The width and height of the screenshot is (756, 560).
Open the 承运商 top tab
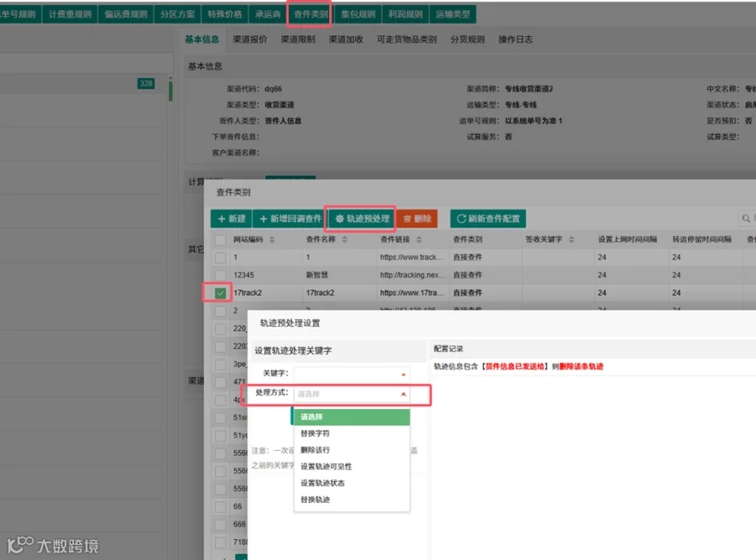pyautogui.click(x=268, y=14)
